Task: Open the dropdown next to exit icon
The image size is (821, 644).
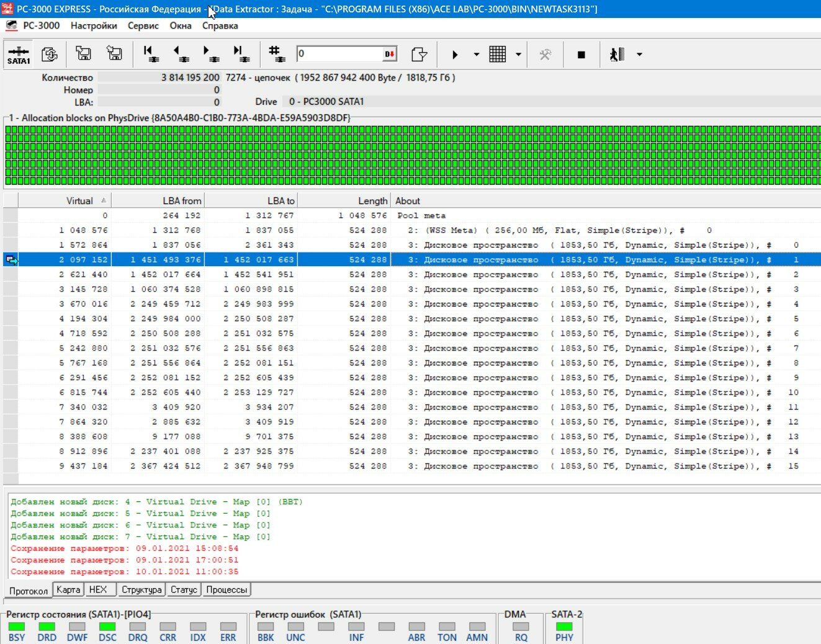Action: pos(639,55)
